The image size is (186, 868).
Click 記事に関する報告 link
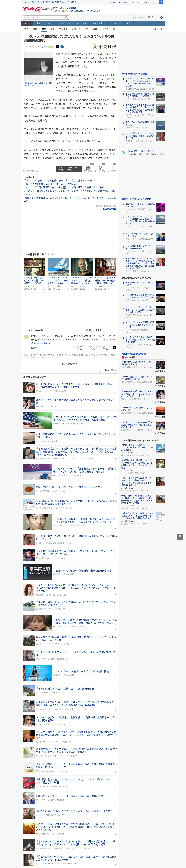32,171
